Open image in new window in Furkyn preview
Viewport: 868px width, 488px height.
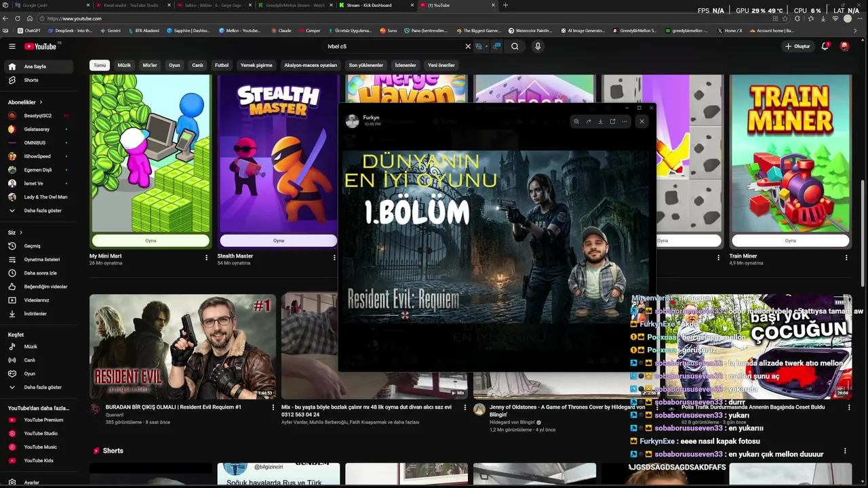coord(612,121)
